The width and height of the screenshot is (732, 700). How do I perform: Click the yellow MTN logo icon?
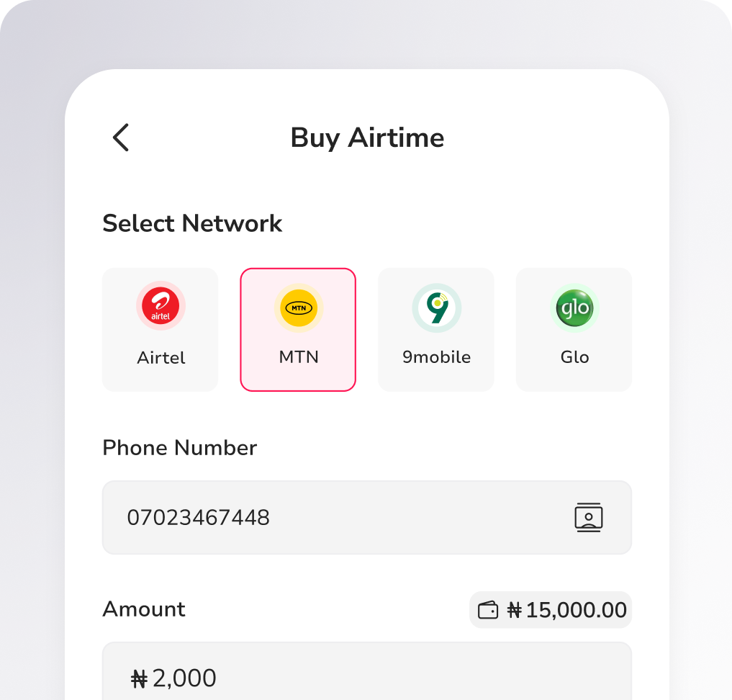pos(298,308)
